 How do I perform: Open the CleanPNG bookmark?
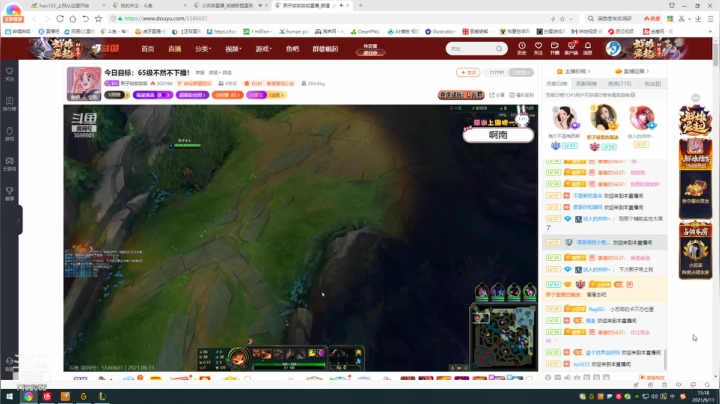coord(365,31)
